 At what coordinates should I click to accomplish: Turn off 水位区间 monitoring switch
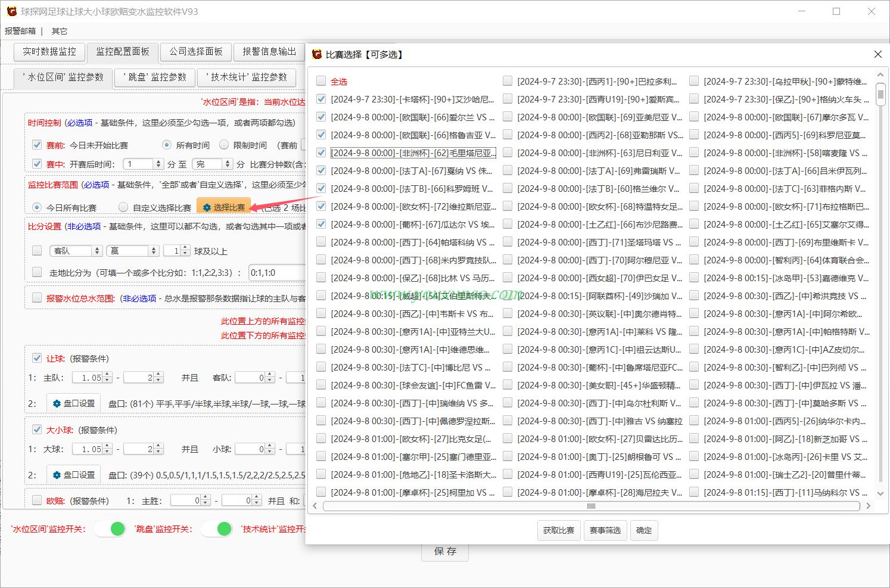[x=110, y=528]
